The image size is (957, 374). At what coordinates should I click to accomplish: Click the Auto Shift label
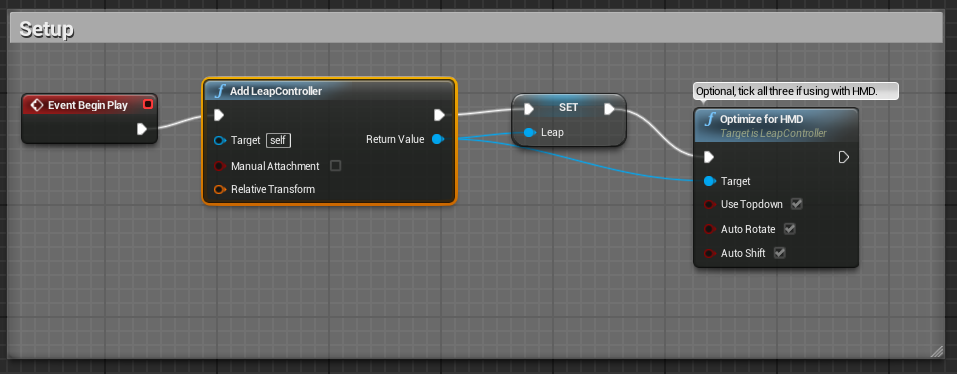coord(743,253)
